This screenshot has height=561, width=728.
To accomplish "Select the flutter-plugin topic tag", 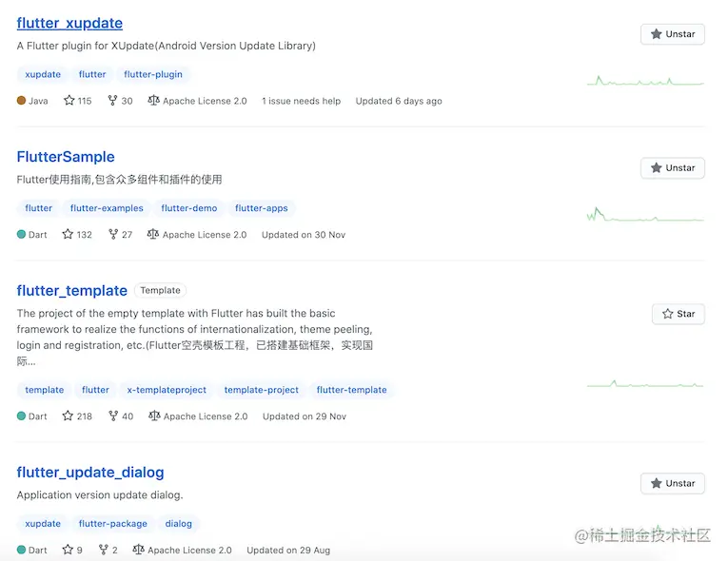I will pyautogui.click(x=153, y=74).
